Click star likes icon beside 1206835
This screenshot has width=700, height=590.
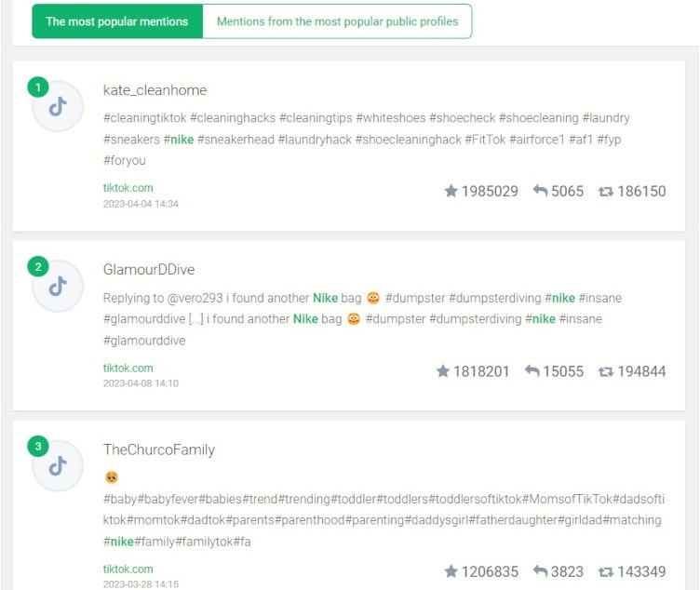click(451, 571)
